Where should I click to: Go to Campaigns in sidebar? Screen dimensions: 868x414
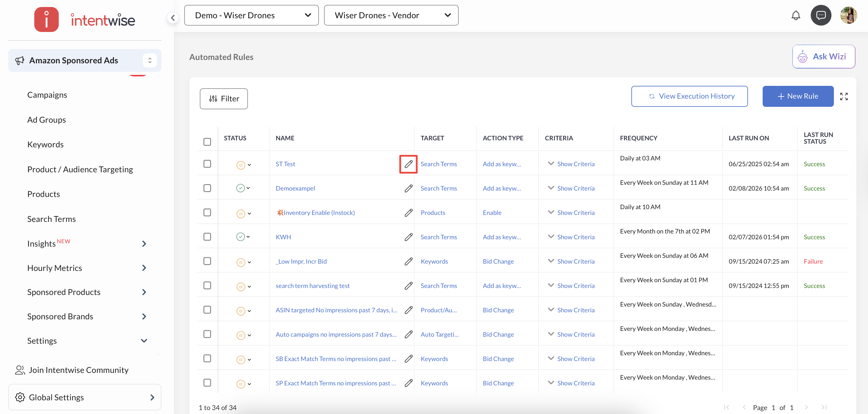click(47, 95)
